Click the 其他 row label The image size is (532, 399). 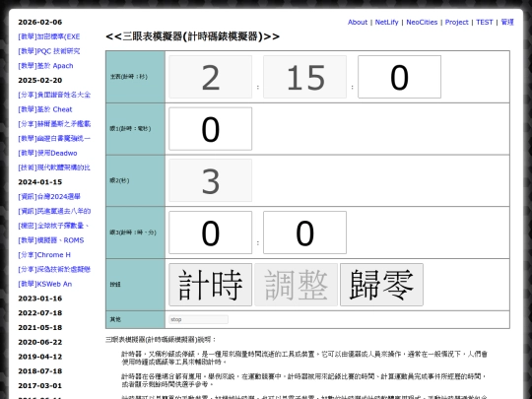tap(115, 319)
